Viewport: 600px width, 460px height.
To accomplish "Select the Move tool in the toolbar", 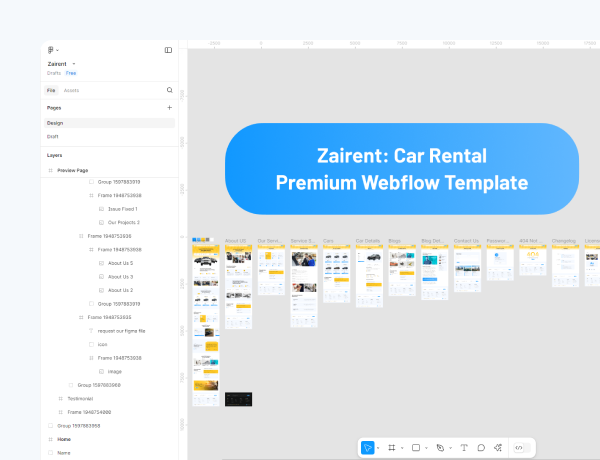I will click(x=367, y=447).
